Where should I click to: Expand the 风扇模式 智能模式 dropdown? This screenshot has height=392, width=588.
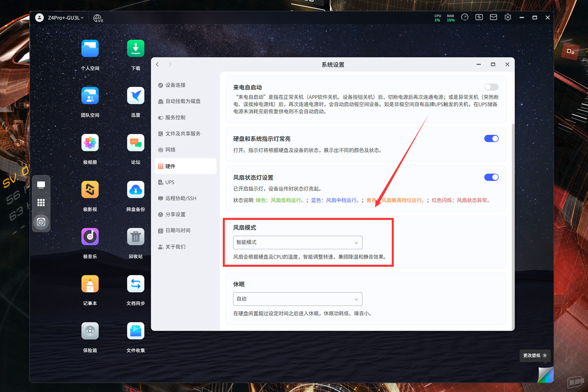pos(298,243)
